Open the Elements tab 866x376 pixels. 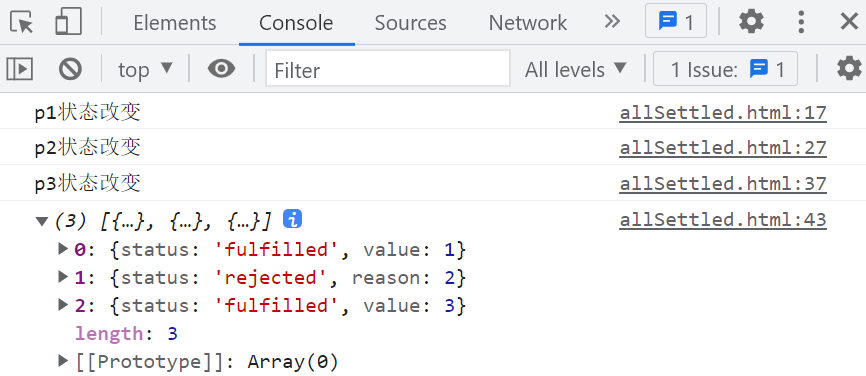[175, 23]
